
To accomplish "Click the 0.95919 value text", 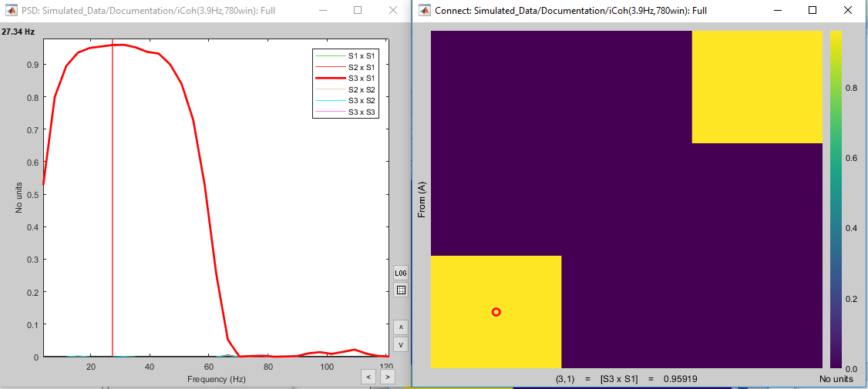I will coord(680,379).
